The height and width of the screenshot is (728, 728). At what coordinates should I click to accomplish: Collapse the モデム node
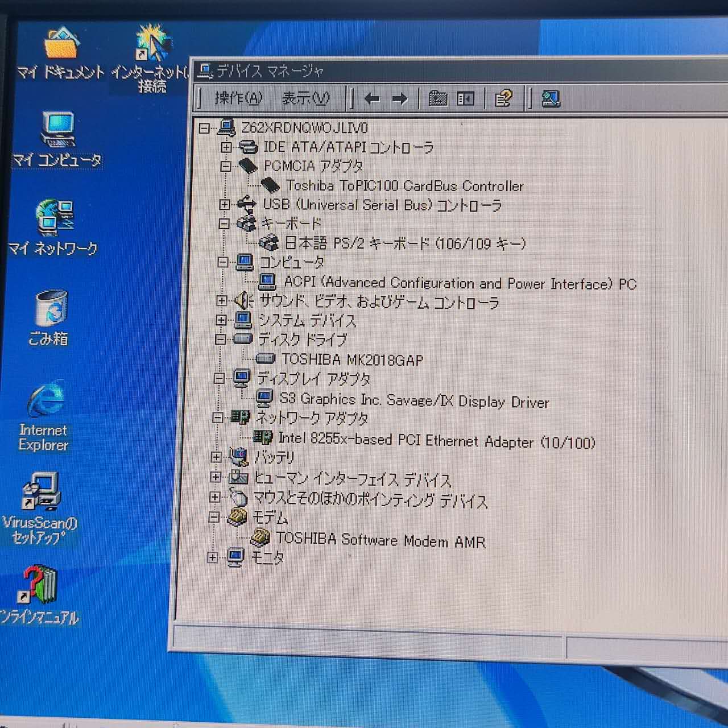[x=214, y=517]
